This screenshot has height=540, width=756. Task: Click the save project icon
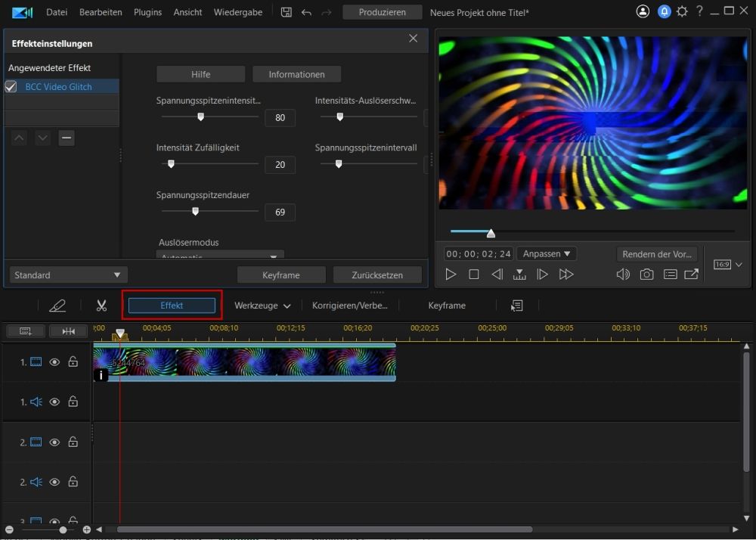[287, 12]
